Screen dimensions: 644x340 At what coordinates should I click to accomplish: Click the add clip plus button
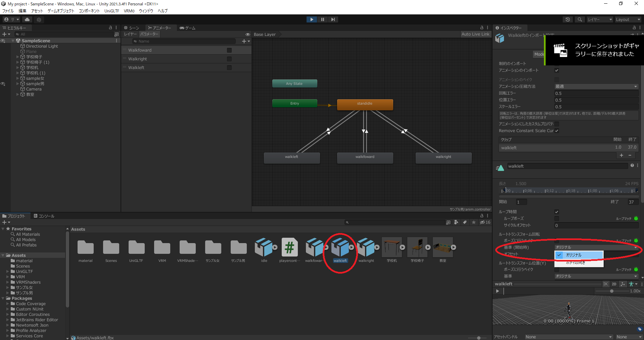click(x=621, y=155)
